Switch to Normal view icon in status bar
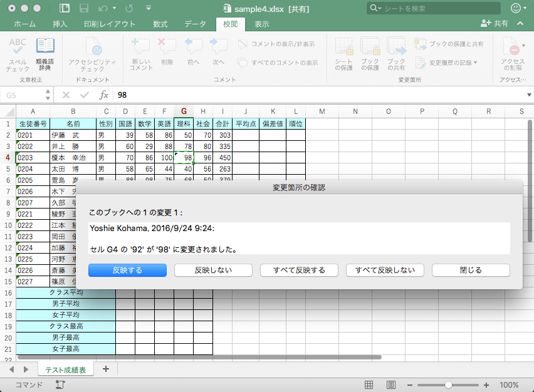Screen dimensions: 534x392 [369, 385]
